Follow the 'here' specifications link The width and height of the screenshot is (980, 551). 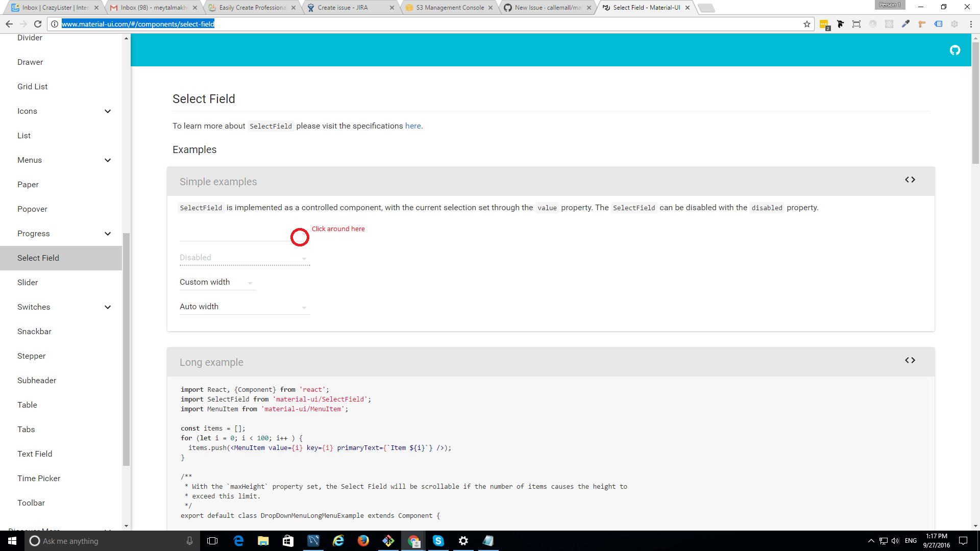(x=412, y=126)
